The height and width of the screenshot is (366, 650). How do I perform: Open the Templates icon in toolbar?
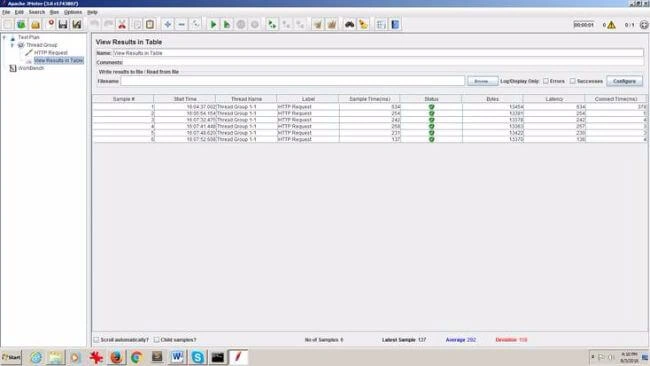coord(21,24)
